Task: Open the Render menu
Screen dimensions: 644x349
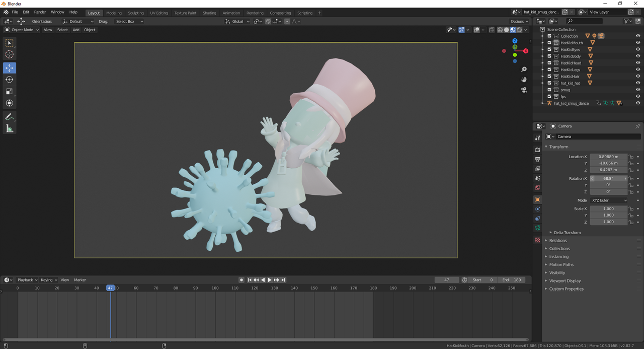Action: click(x=40, y=12)
